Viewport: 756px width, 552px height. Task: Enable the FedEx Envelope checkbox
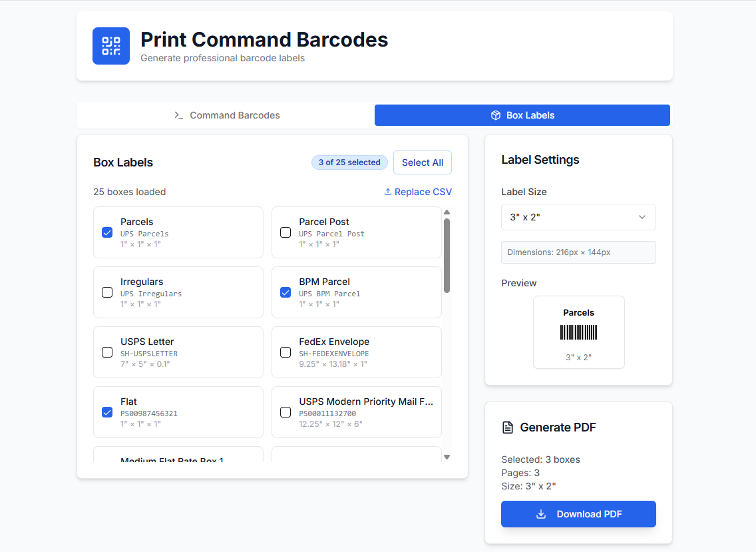[x=285, y=352]
